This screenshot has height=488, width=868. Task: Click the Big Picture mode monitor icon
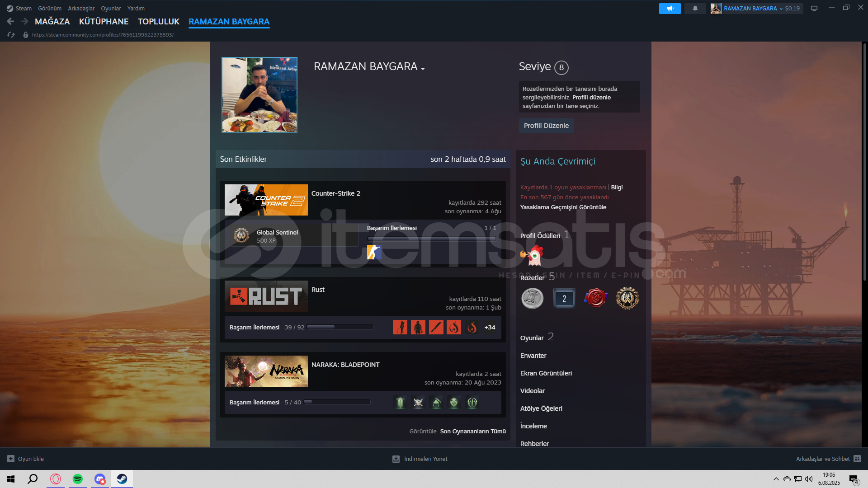pyautogui.click(x=814, y=9)
